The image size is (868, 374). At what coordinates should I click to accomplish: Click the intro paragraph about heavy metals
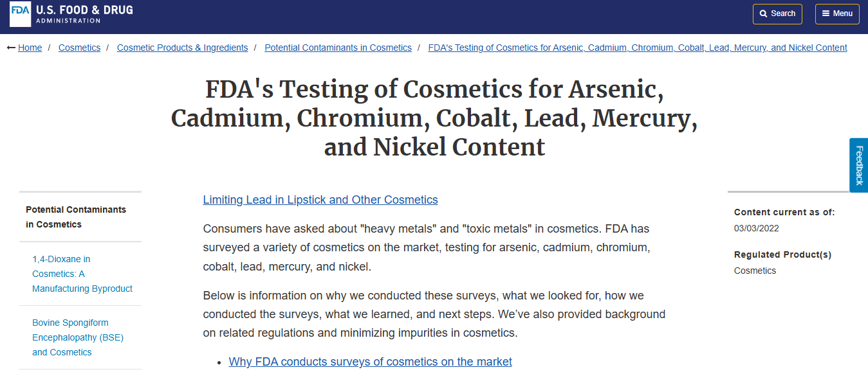tap(426, 247)
